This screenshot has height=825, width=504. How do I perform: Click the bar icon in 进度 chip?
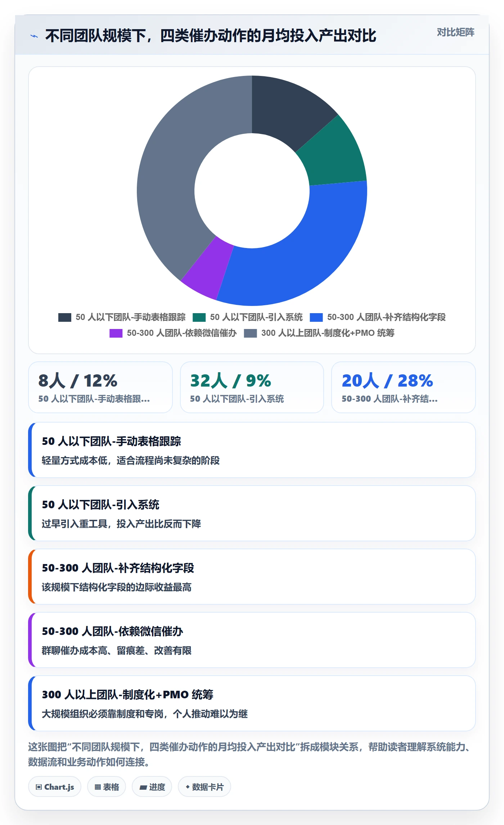tap(143, 788)
